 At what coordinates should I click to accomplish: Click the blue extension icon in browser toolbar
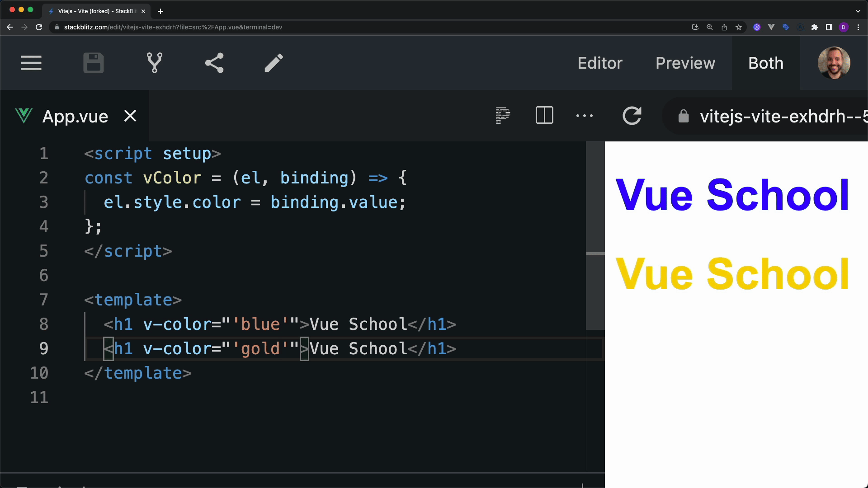pos(786,27)
